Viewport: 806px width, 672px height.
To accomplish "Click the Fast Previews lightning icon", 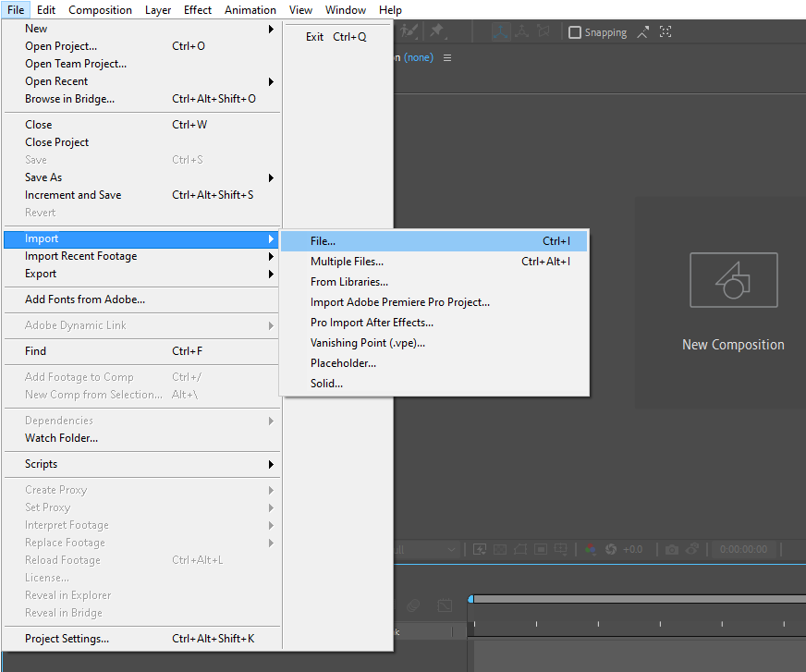I will click(x=480, y=549).
